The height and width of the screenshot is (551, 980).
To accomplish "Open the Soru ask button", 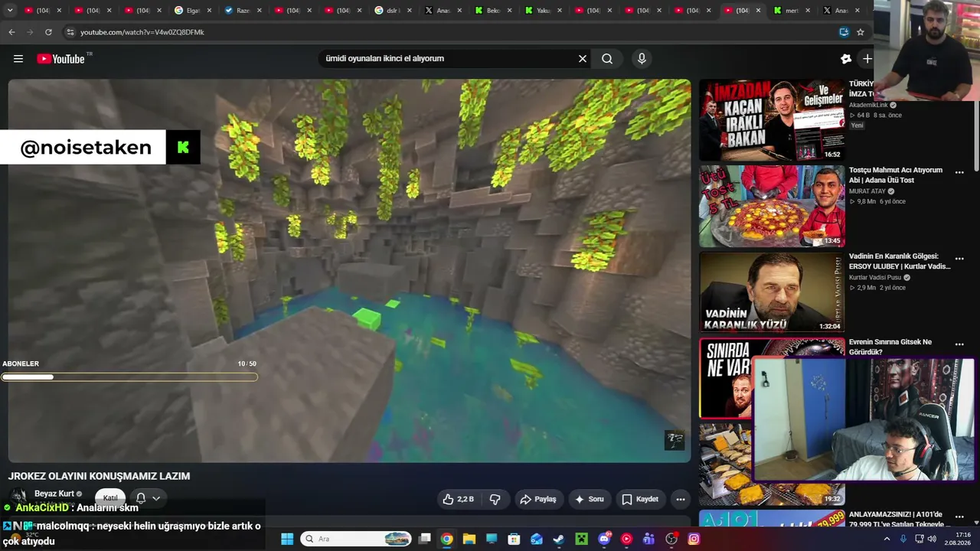I will [590, 499].
